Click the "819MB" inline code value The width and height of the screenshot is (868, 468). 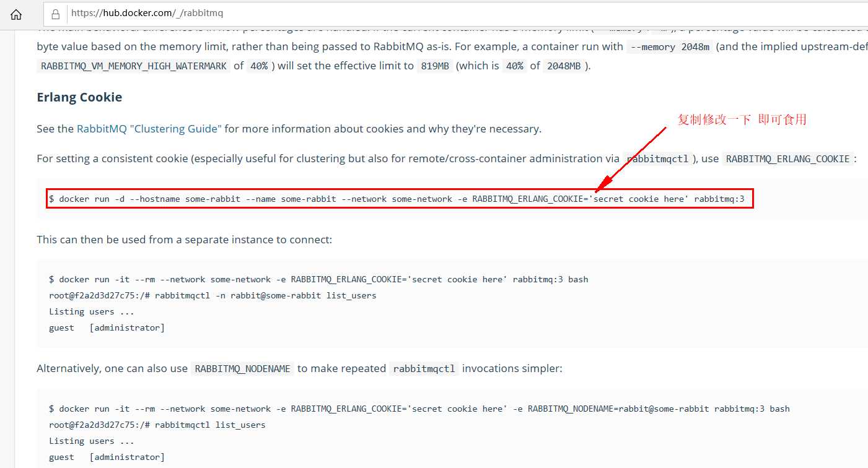coord(434,66)
